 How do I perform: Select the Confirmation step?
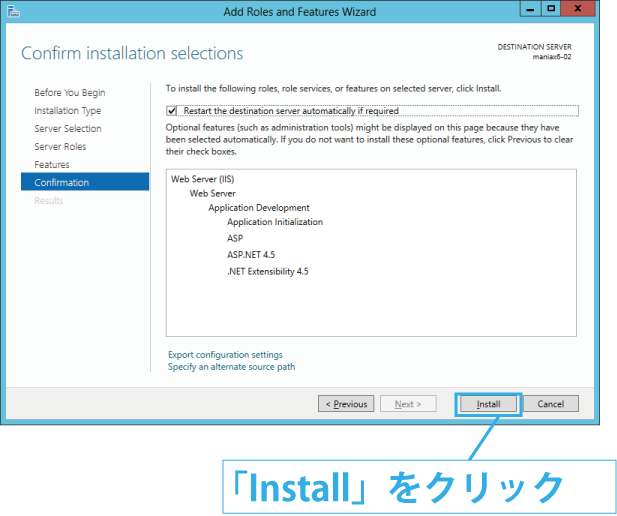point(85,182)
